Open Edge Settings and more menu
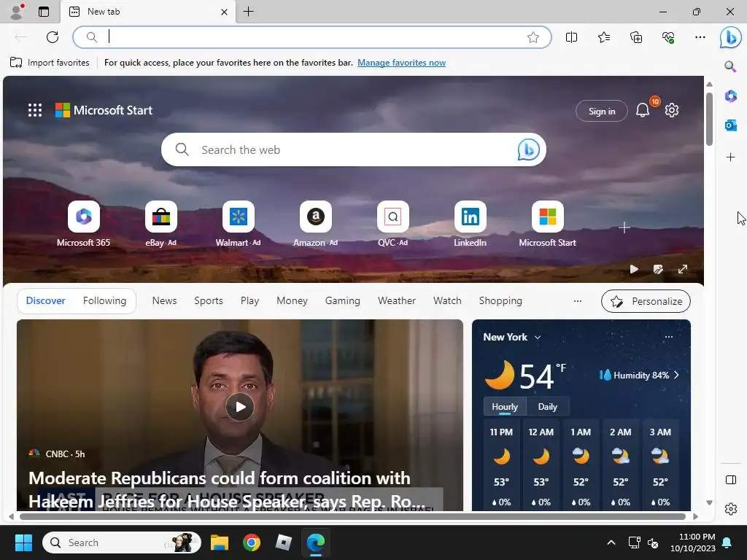The width and height of the screenshot is (747, 560). point(700,37)
